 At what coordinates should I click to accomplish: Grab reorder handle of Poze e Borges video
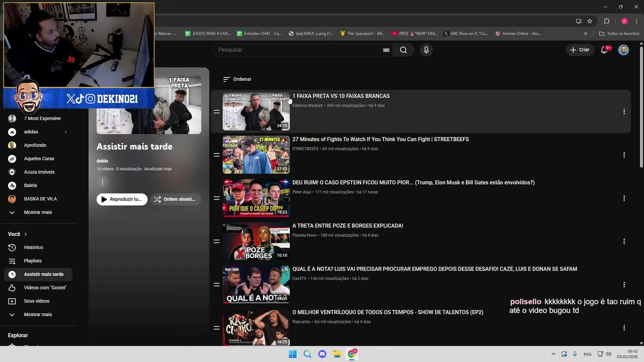click(216, 241)
